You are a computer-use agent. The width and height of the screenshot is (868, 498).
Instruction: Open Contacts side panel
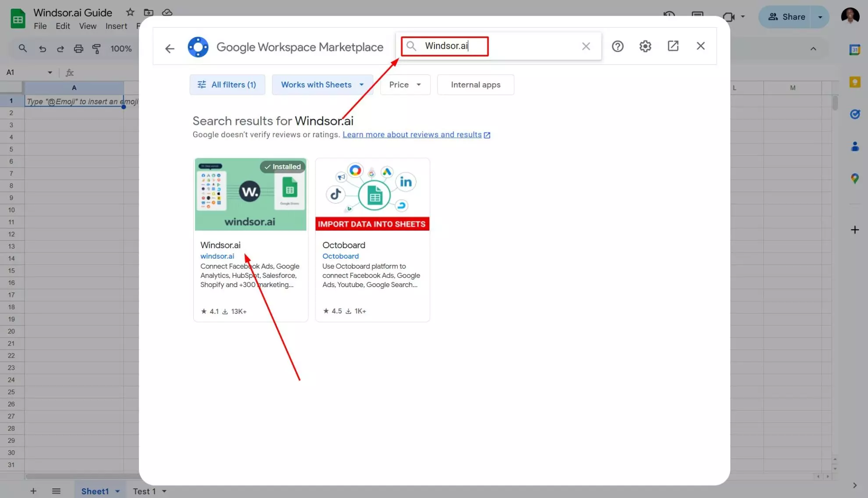(x=854, y=146)
